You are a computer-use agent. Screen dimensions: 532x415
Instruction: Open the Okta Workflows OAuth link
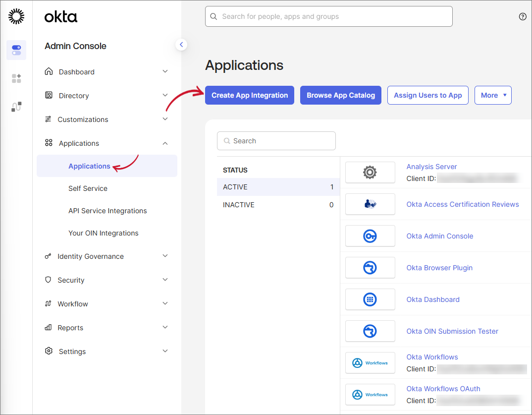[443, 389]
